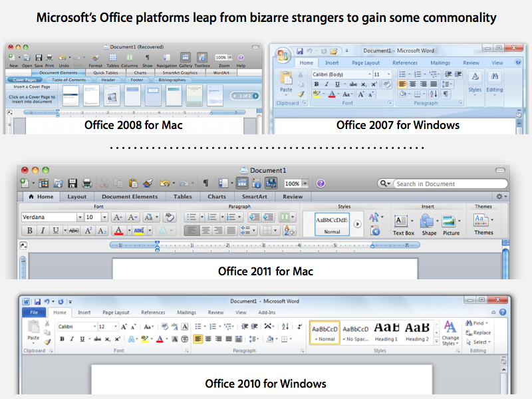Open the 100% zoom dropdown in Office 2011
This screenshot has height=399, width=532.
(305, 184)
